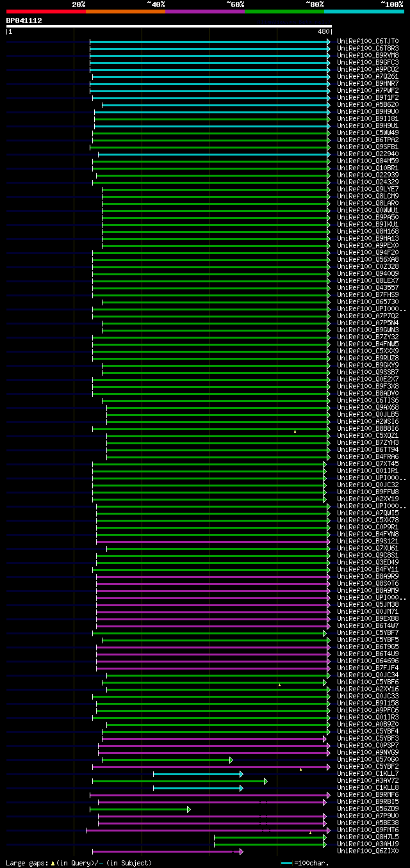The height and width of the screenshot is (868, 410).
Task: Select label UniRef100_Q8H7L5
Action: (368, 837)
